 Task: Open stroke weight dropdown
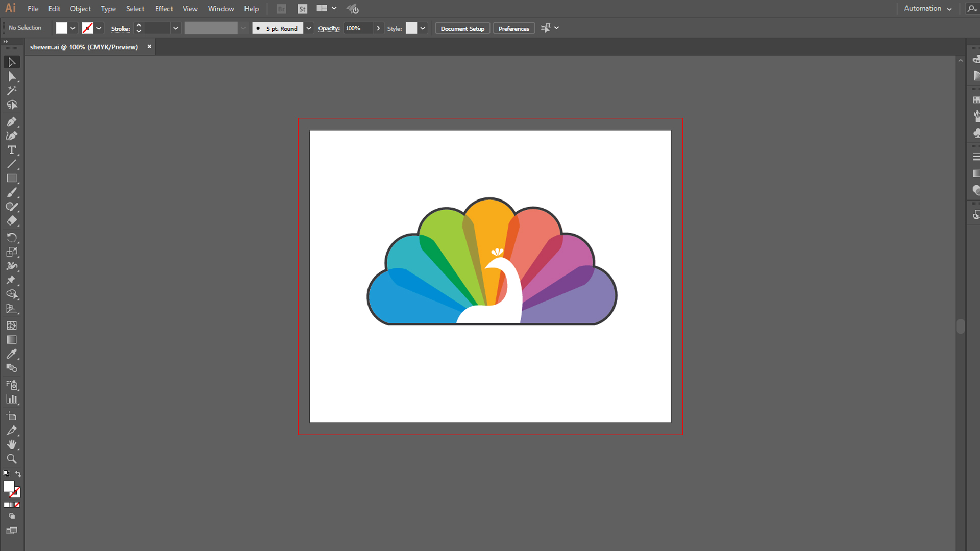click(x=175, y=28)
